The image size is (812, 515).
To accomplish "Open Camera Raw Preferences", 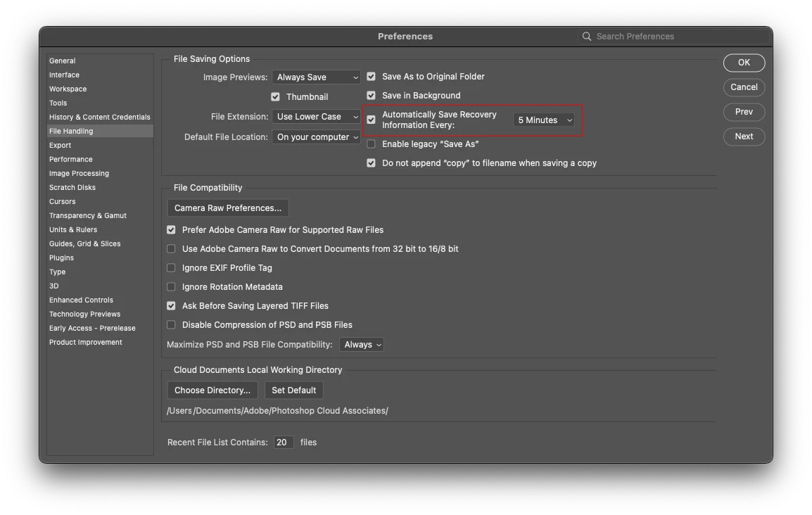I will 228,208.
